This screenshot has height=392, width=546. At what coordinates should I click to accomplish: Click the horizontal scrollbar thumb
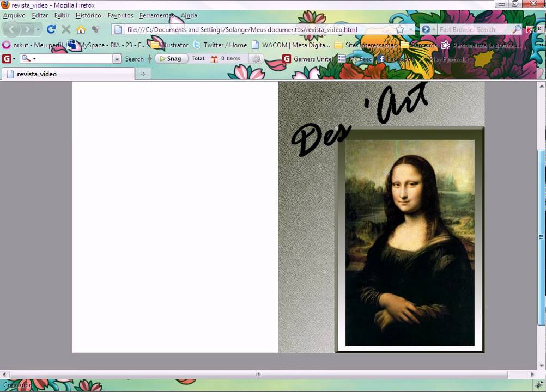259,375
